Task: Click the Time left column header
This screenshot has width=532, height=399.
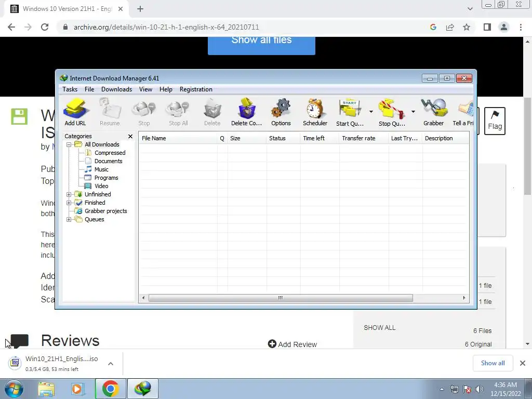Action: pos(320,138)
